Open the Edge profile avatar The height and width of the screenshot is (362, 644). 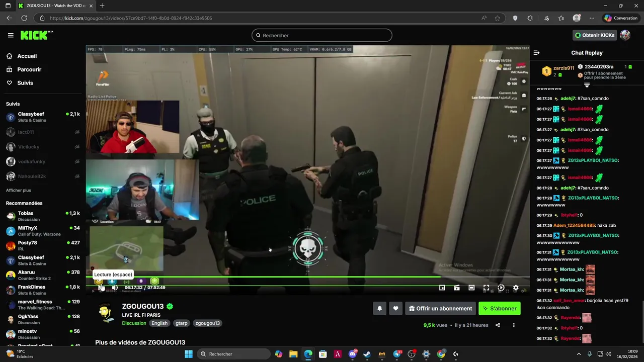[x=577, y=18]
